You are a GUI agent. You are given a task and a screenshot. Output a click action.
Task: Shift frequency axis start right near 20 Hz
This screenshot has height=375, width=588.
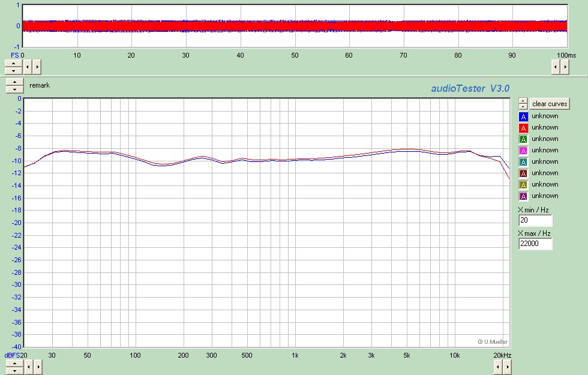click(37, 365)
